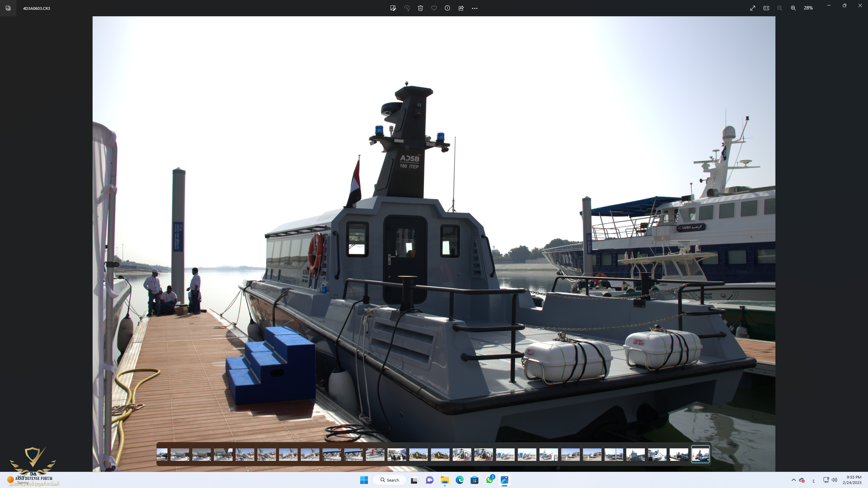Mark the photo as favorite with the heart
This screenshot has width=868, height=488.
434,8
